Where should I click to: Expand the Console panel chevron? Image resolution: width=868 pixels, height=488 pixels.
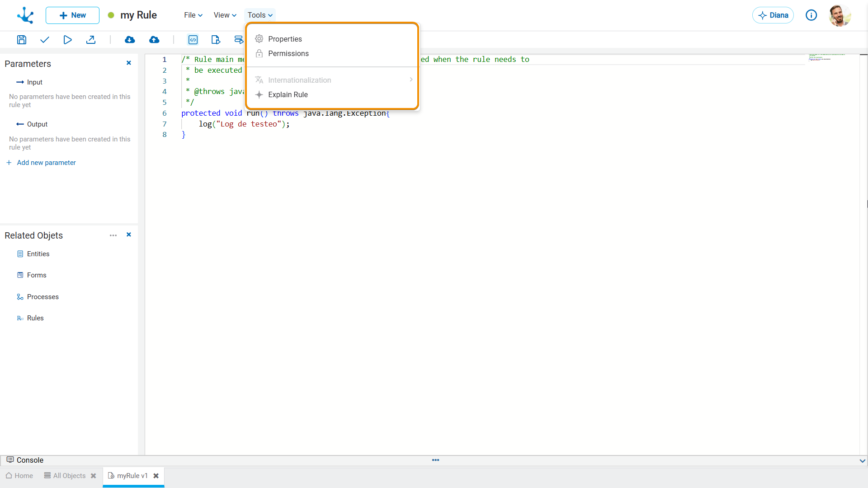pyautogui.click(x=862, y=461)
